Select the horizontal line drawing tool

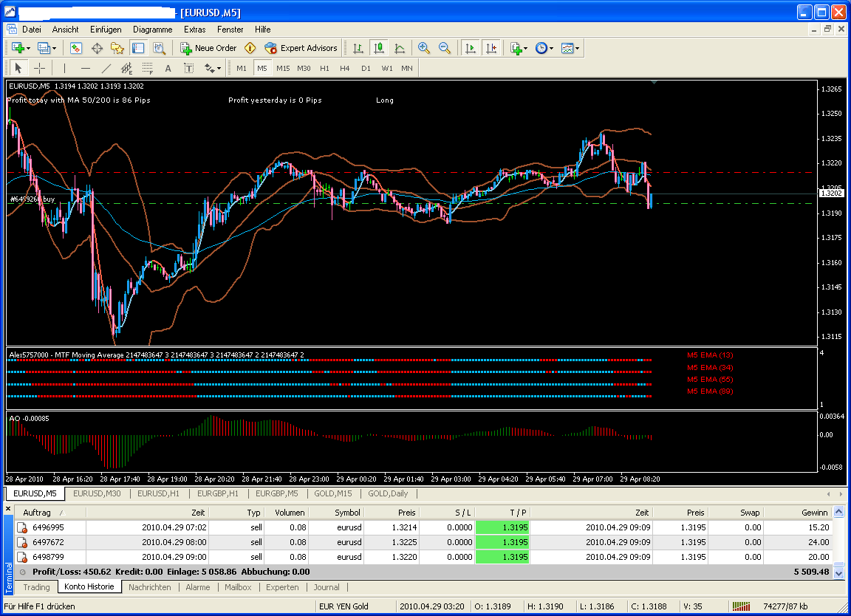point(85,68)
